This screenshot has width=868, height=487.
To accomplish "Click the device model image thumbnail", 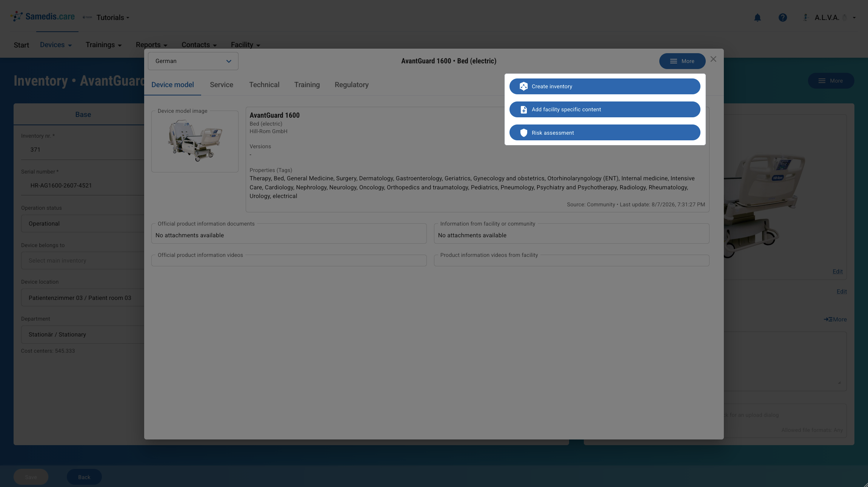I will [x=195, y=141].
